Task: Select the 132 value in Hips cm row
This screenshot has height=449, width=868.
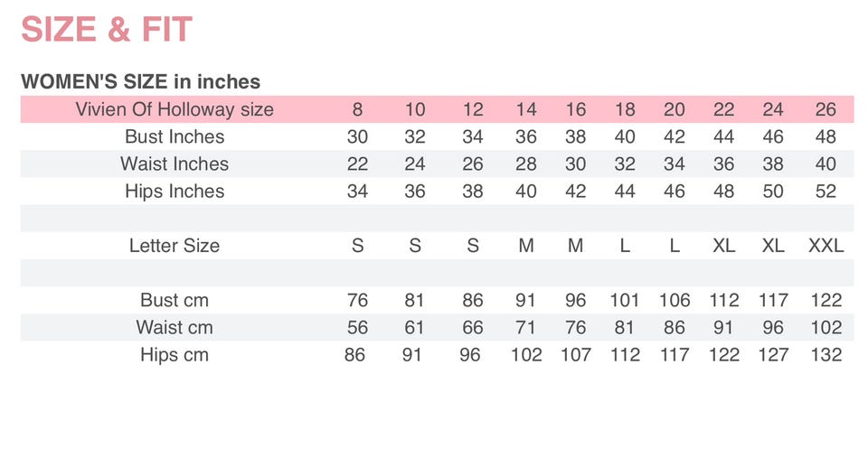Action: [826, 354]
